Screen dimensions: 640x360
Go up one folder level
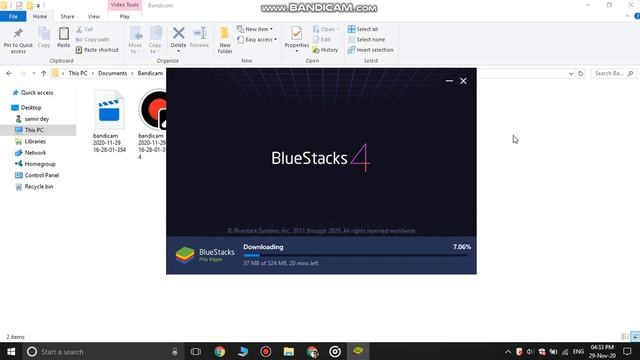[x=44, y=73]
